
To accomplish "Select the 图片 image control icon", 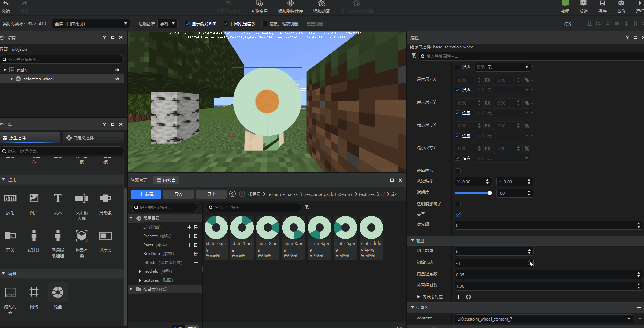I will [34, 198].
